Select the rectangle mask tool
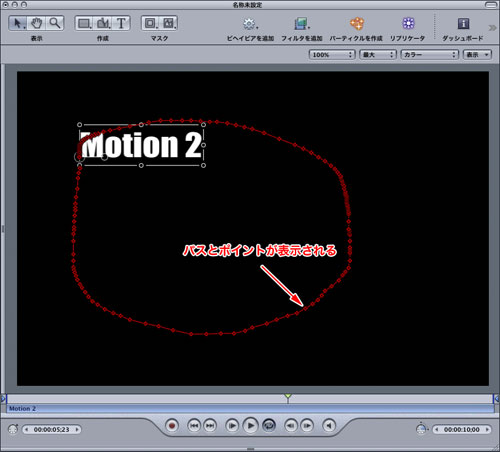Viewport: 500px width, 452px height. click(x=150, y=23)
